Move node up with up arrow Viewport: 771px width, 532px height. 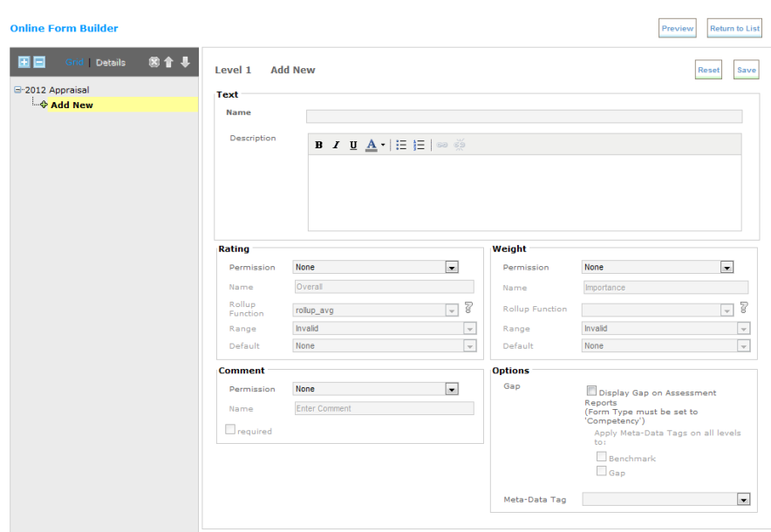(168, 62)
